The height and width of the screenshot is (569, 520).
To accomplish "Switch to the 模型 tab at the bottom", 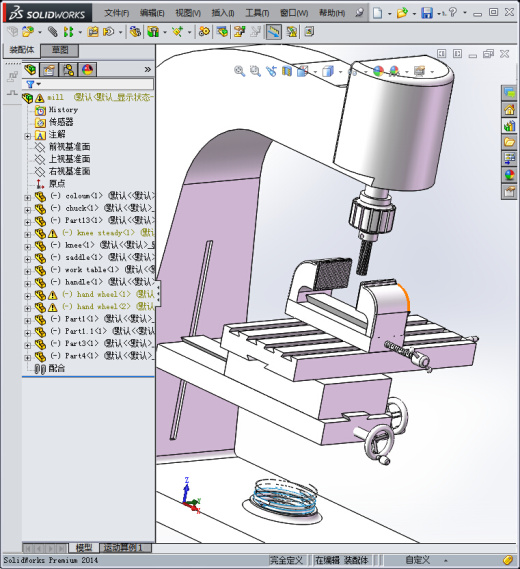I will click(84, 548).
